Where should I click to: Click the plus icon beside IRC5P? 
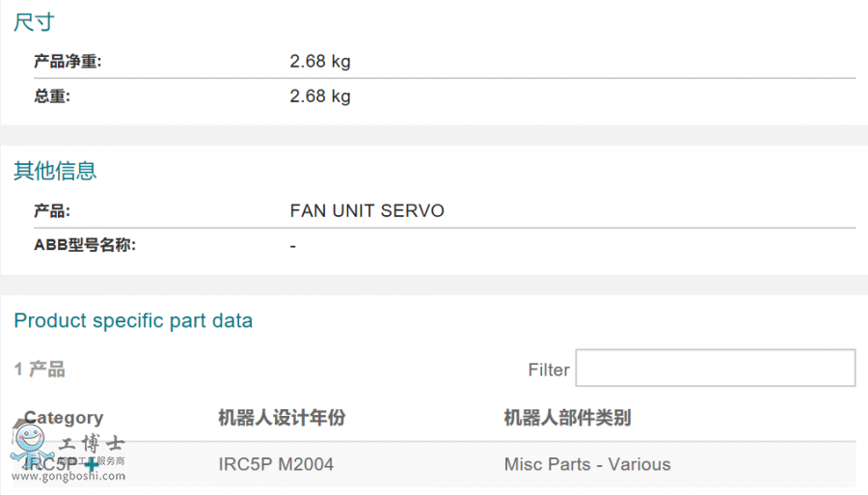tap(92, 465)
